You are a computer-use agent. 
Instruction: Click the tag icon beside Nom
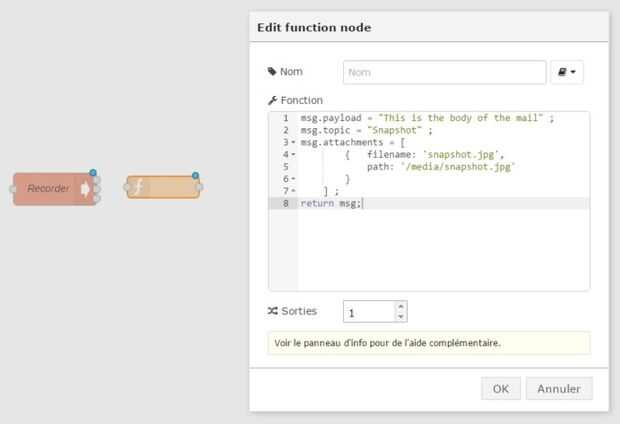pyautogui.click(x=272, y=72)
